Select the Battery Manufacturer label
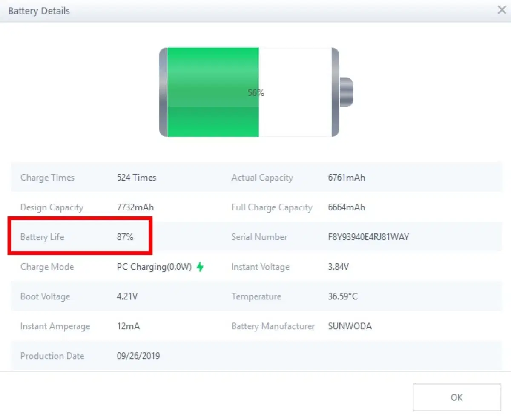The width and height of the screenshot is (511, 420). (273, 327)
